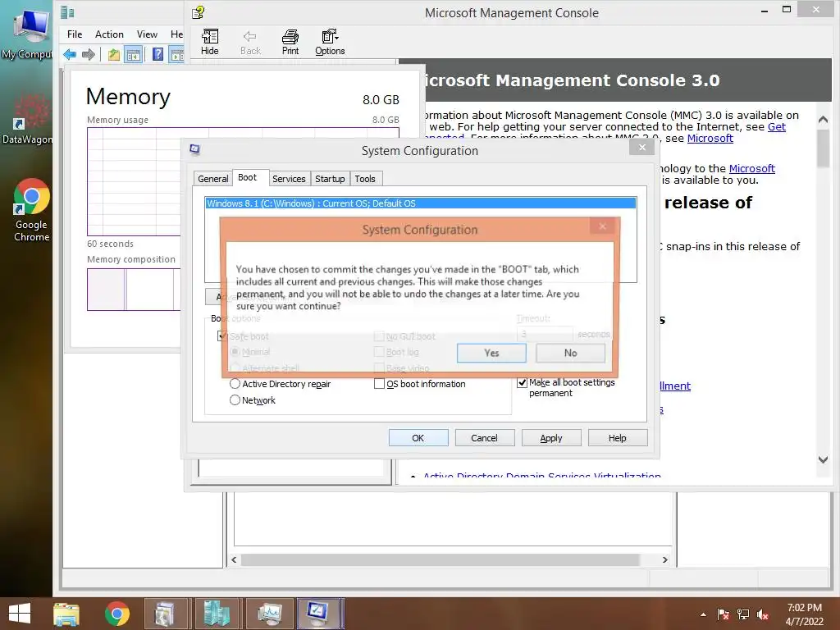Open File Explorer from taskbar

66,614
